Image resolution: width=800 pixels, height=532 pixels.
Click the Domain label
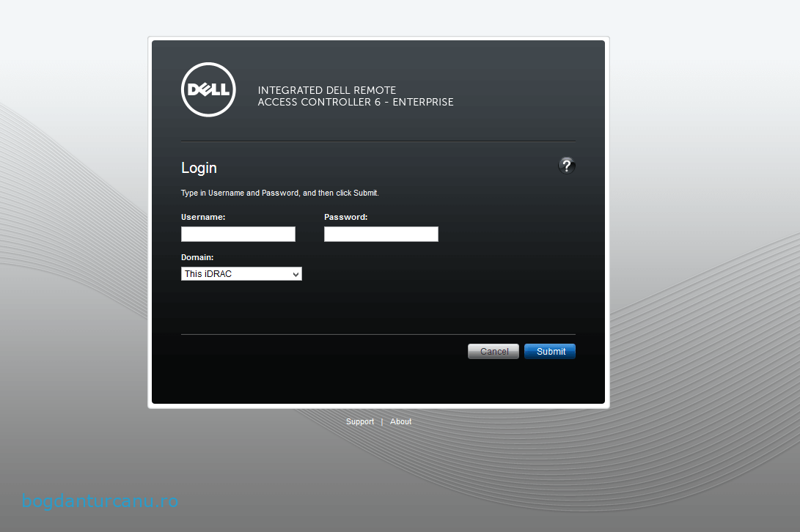pos(197,258)
